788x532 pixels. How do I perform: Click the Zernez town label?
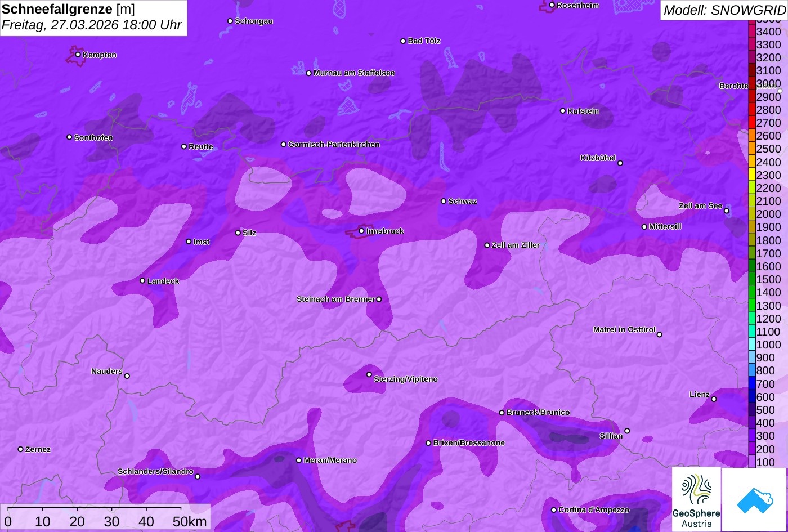[x=38, y=449]
